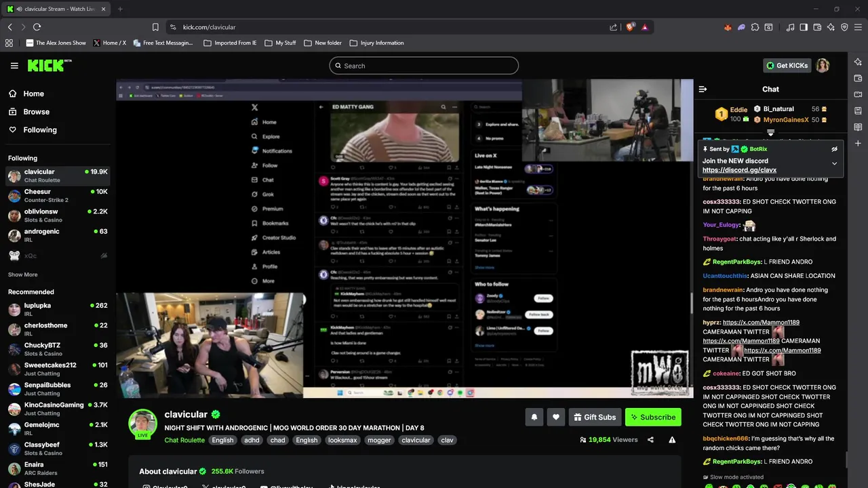The width and height of the screenshot is (868, 488).
Task: Open the browser main menu
Action: (x=858, y=27)
